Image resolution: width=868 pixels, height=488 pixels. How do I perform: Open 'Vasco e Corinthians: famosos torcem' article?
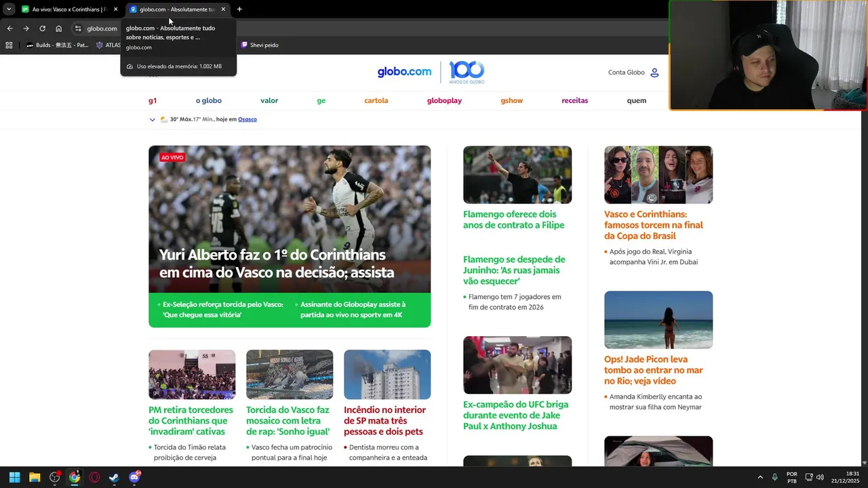click(654, 225)
